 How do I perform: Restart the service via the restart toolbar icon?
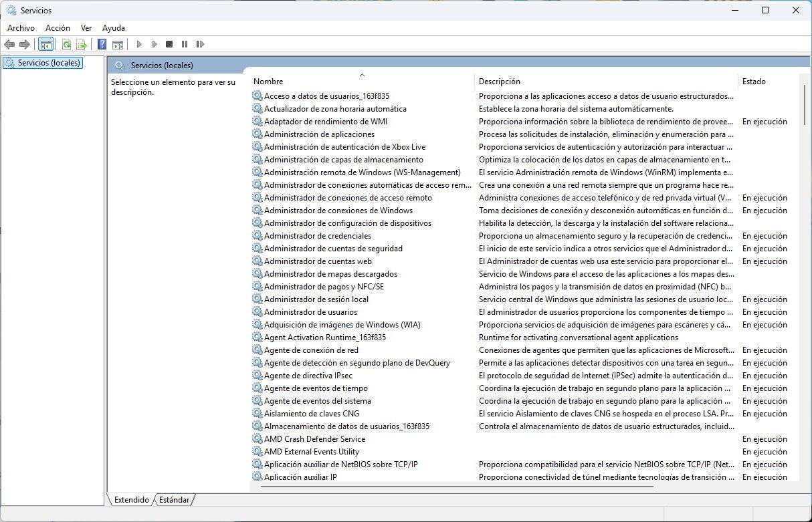[x=200, y=43]
